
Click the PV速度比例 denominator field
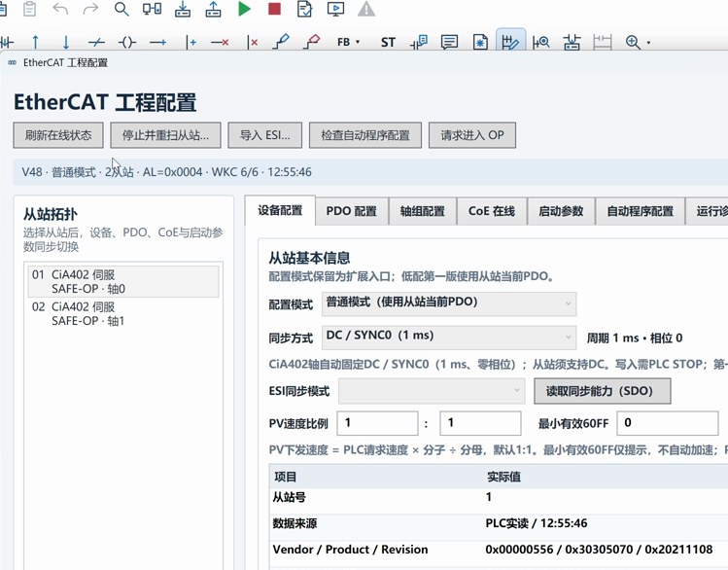pos(480,423)
